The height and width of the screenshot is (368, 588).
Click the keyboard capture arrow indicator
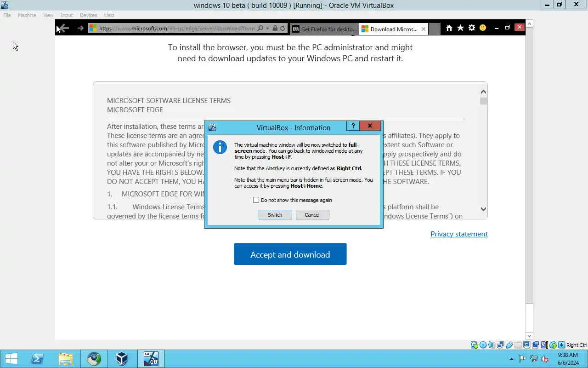pyautogui.click(x=561, y=345)
